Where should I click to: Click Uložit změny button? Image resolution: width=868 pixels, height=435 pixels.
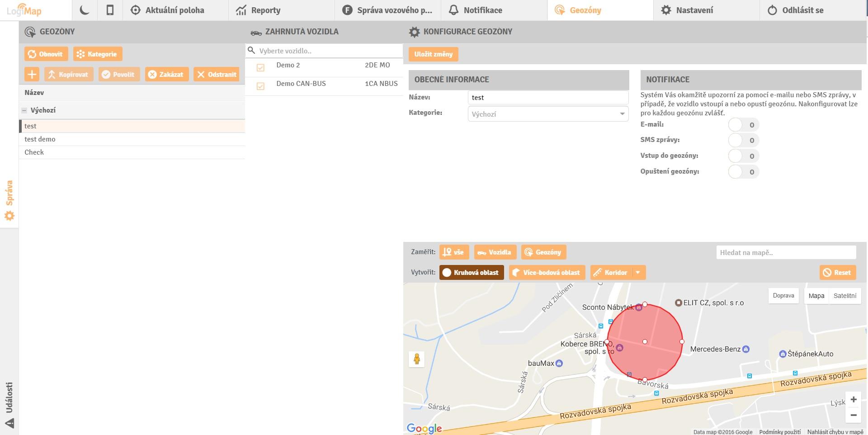434,54
